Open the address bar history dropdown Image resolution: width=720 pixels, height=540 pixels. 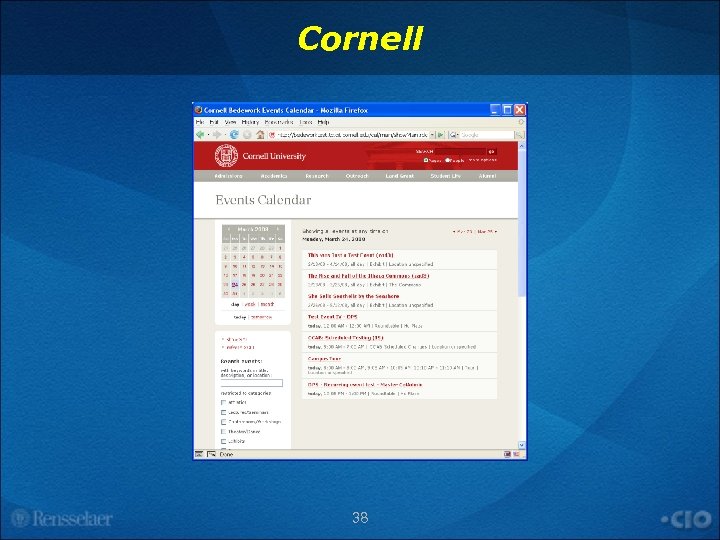(432, 135)
